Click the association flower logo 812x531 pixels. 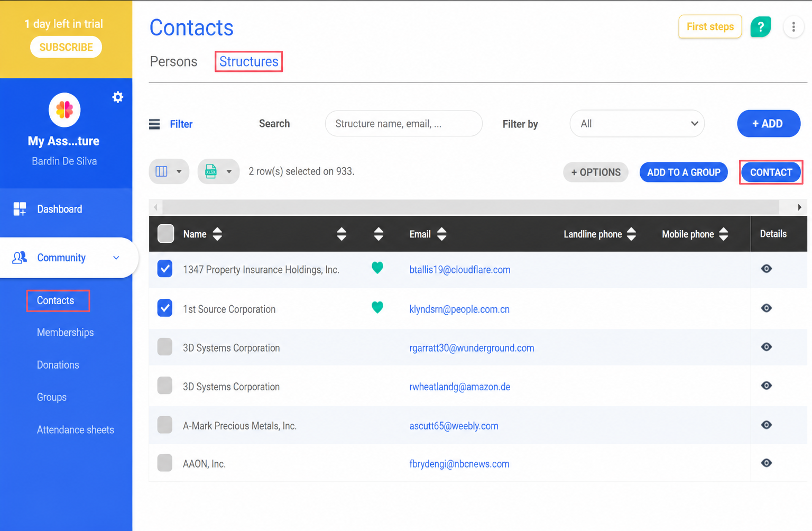[64, 110]
